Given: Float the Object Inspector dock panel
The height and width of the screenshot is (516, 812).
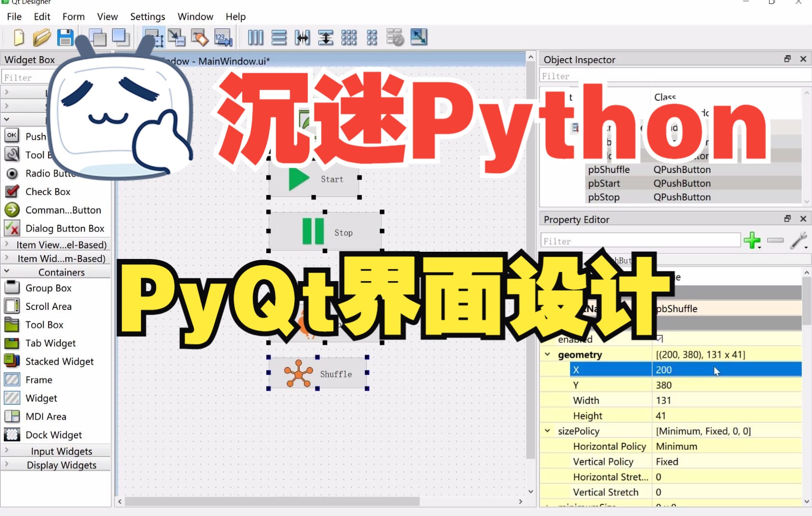Looking at the screenshot, I should pyautogui.click(x=787, y=59).
